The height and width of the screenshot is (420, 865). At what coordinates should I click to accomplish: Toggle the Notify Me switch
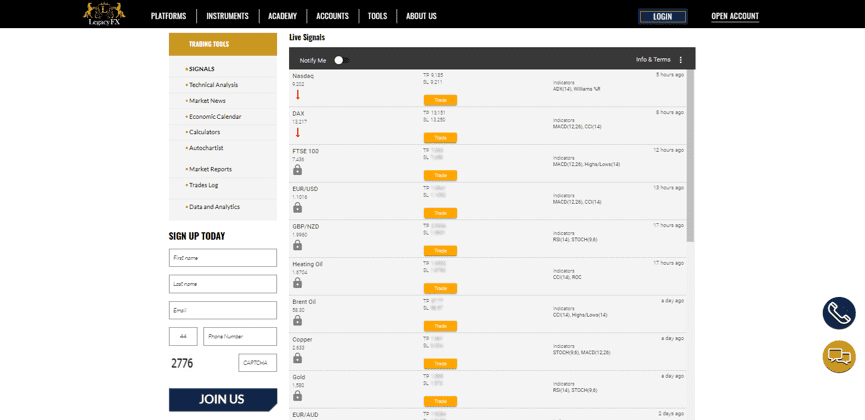341,60
